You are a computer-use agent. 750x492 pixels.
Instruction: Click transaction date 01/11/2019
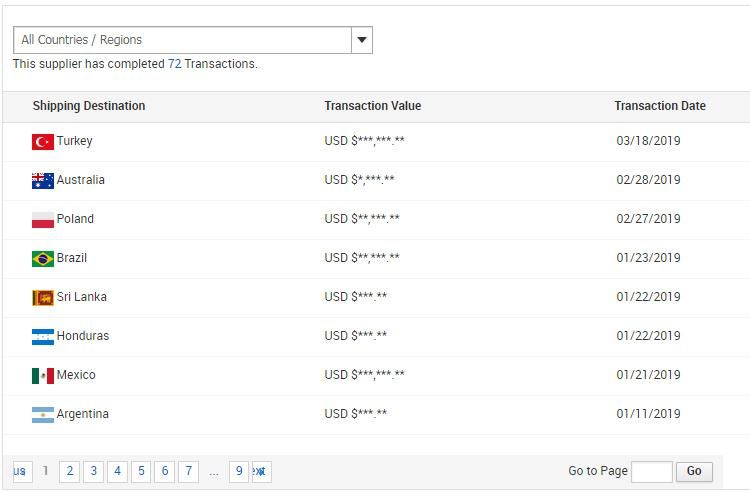coord(648,414)
